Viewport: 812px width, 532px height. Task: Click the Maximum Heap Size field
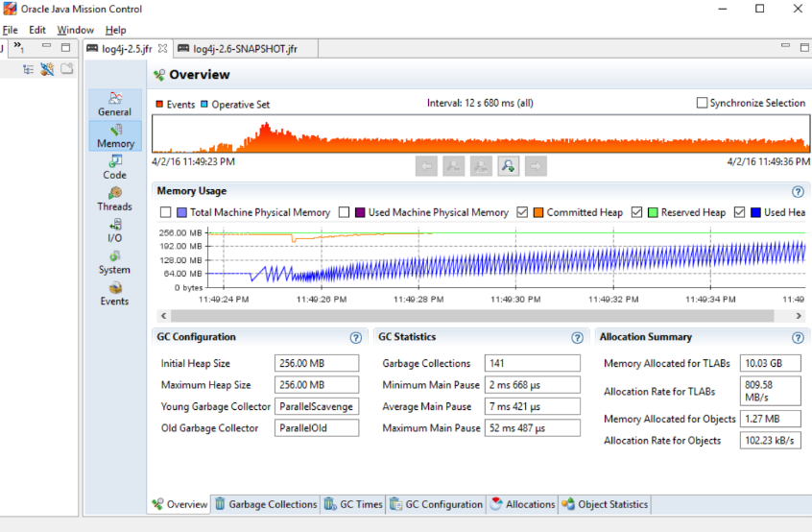click(x=317, y=385)
